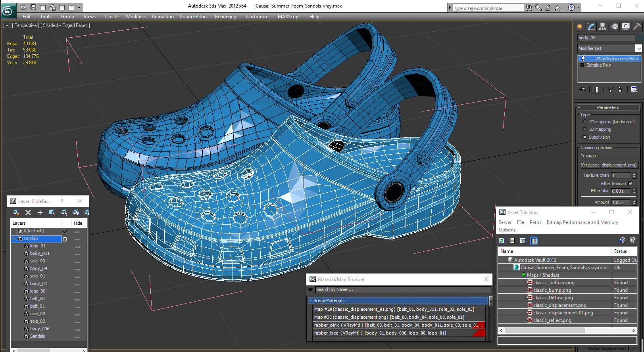
Task: Click the body_04 object color swatch
Action: [x=640, y=38]
